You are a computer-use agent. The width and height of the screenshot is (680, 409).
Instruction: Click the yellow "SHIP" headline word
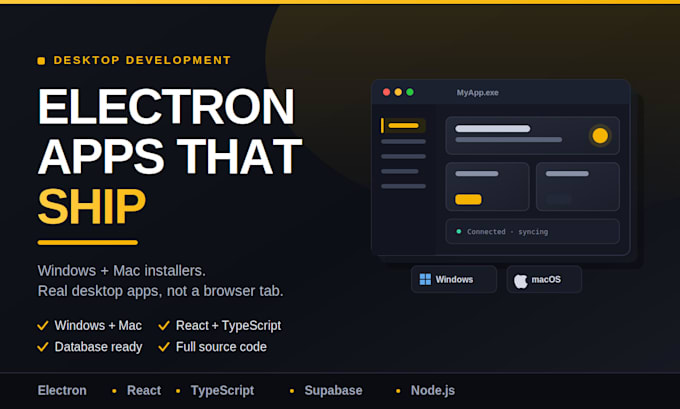pos(92,206)
